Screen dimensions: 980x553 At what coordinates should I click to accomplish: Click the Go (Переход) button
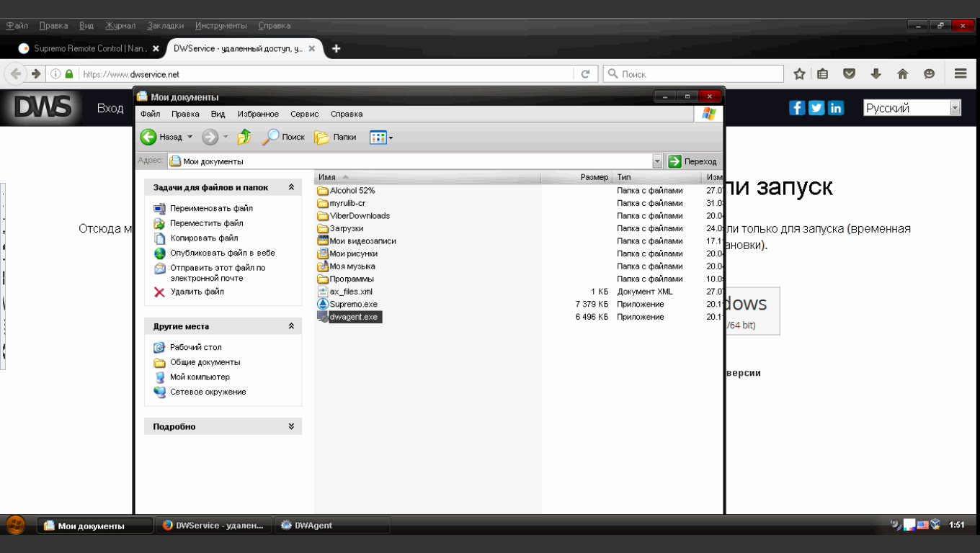coord(692,161)
